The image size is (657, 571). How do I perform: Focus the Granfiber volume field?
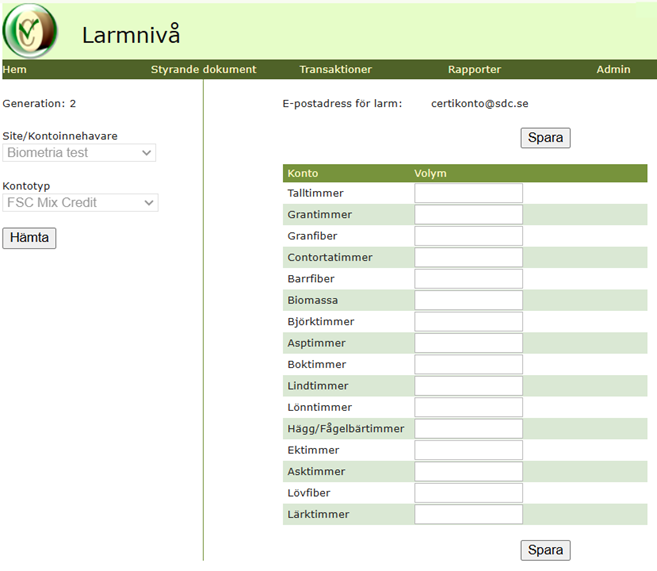tap(468, 236)
